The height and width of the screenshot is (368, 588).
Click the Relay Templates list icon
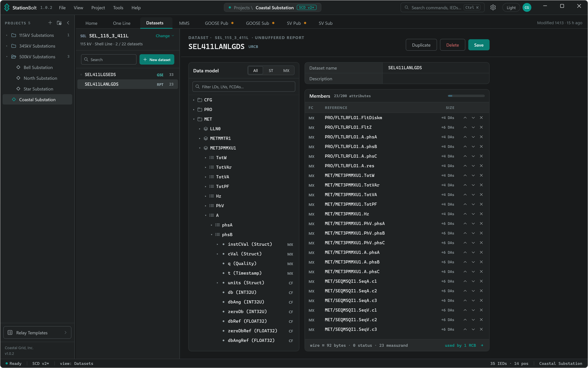click(10, 332)
